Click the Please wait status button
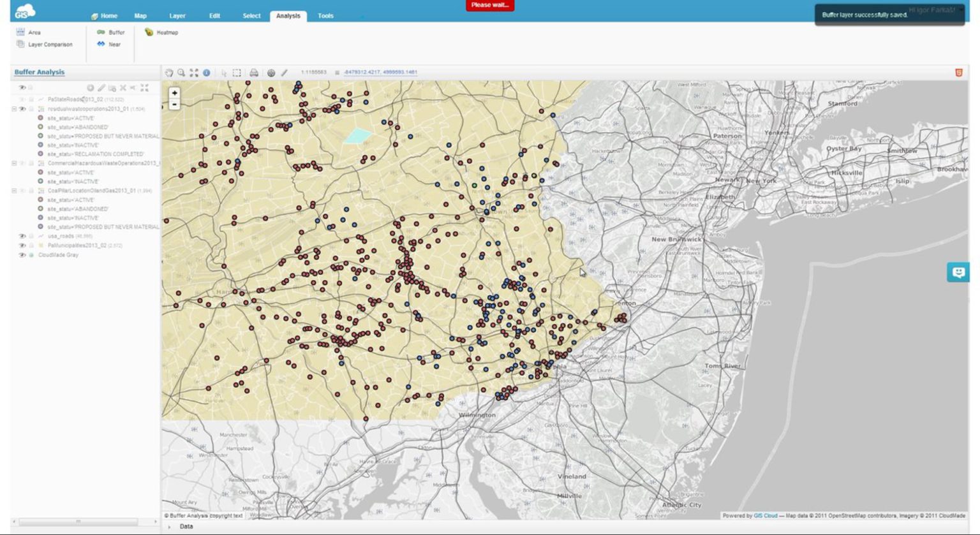Screen dimensions: 980x535 490,5
